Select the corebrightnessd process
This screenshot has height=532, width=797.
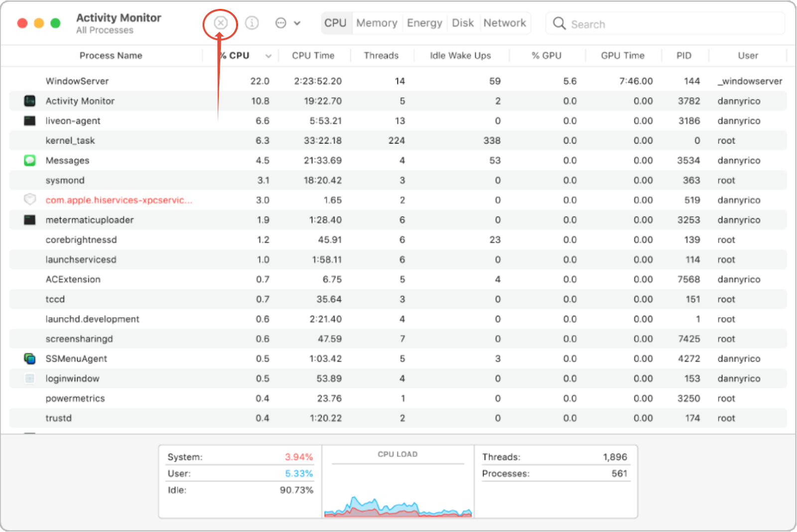tap(398, 240)
